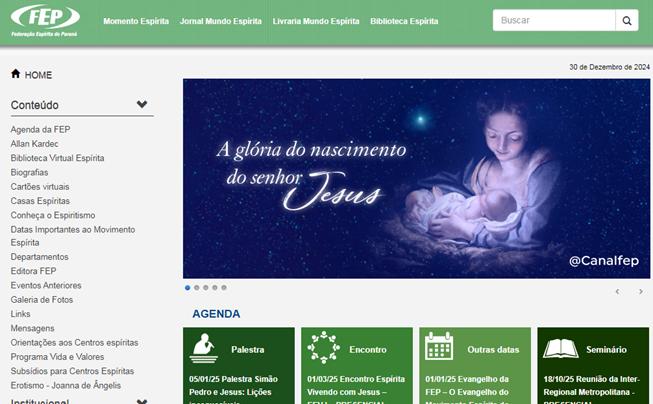Viewport: 653px width, 404px height.
Task: Click the magnifying glass search icon
Action: [x=627, y=20]
